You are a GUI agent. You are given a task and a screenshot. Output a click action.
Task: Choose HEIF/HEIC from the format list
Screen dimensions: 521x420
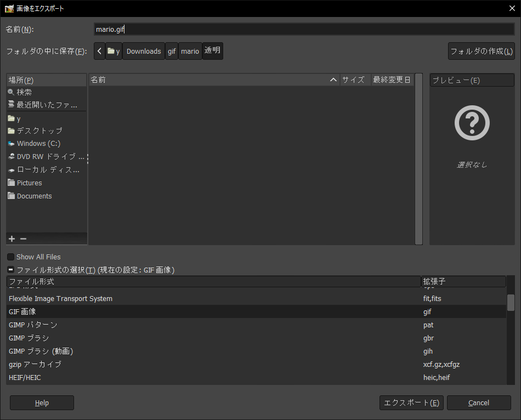point(25,377)
